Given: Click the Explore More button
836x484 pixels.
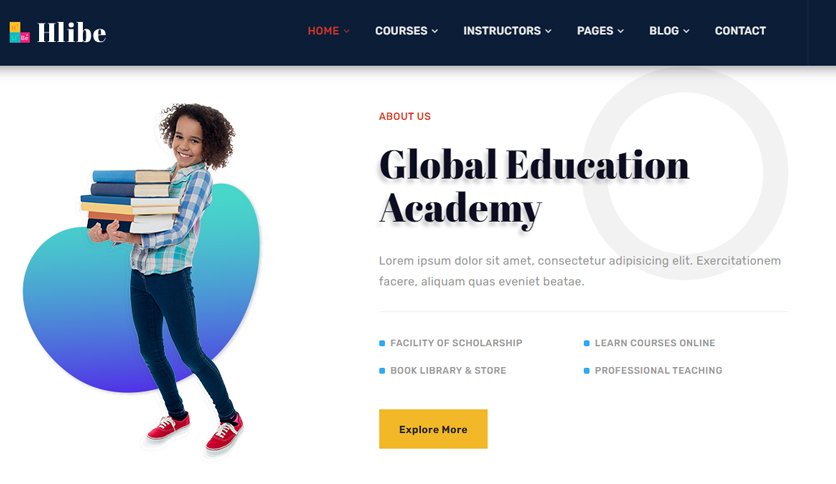Looking at the screenshot, I should [x=433, y=429].
